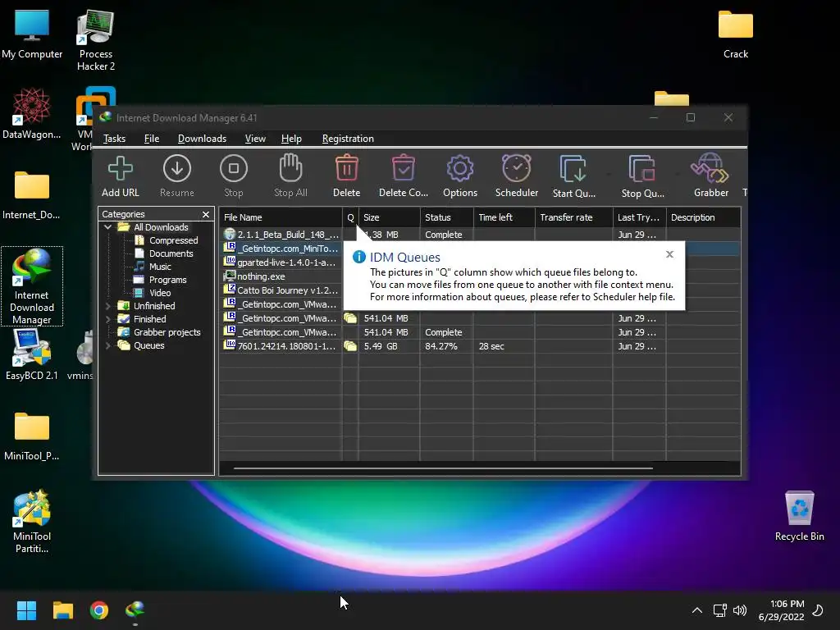Expand the Unfinished category
The height and width of the screenshot is (630, 840).
tap(107, 306)
